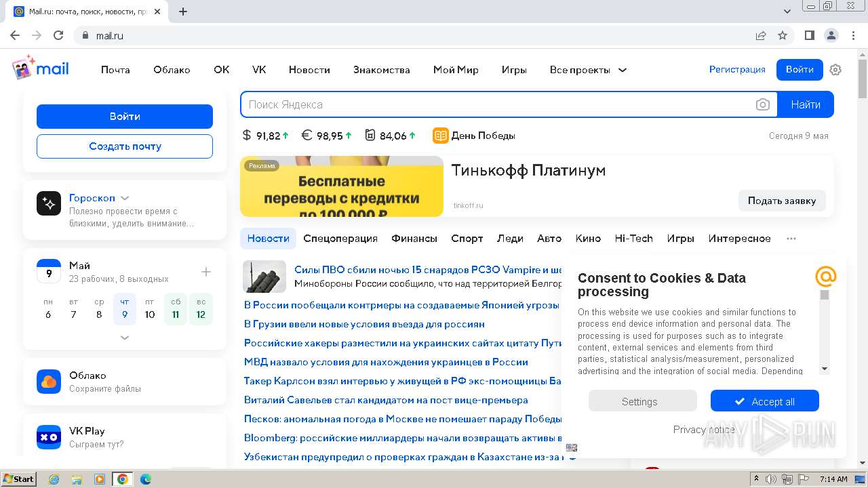This screenshot has width=868, height=488.
Task: Open Chrome three-dot menu
Action: point(853,35)
